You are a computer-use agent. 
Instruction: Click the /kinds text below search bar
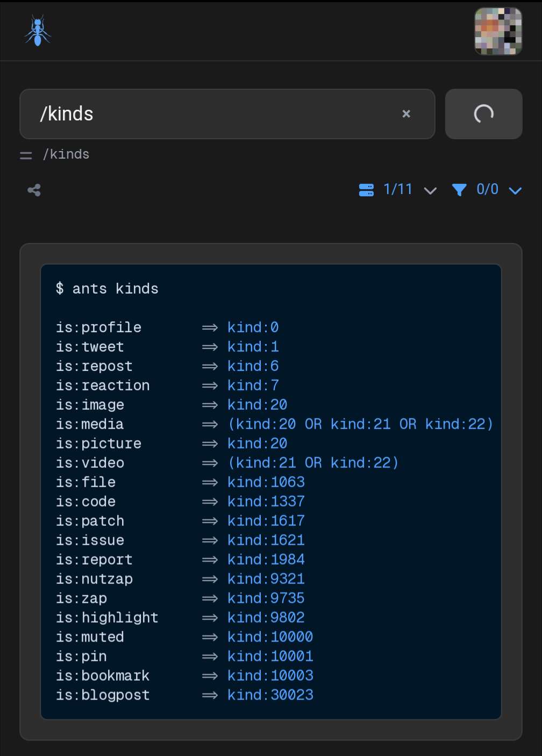[66, 155]
